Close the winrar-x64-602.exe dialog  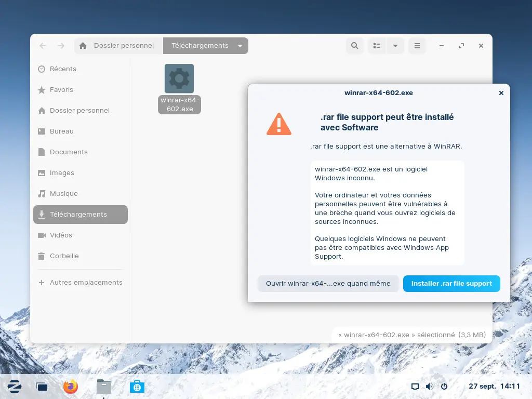[501, 93]
